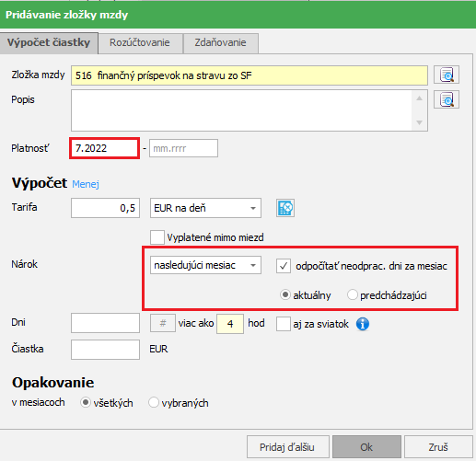Click the Menej link next to Výpočet
The image size is (476, 461).
click(86, 184)
